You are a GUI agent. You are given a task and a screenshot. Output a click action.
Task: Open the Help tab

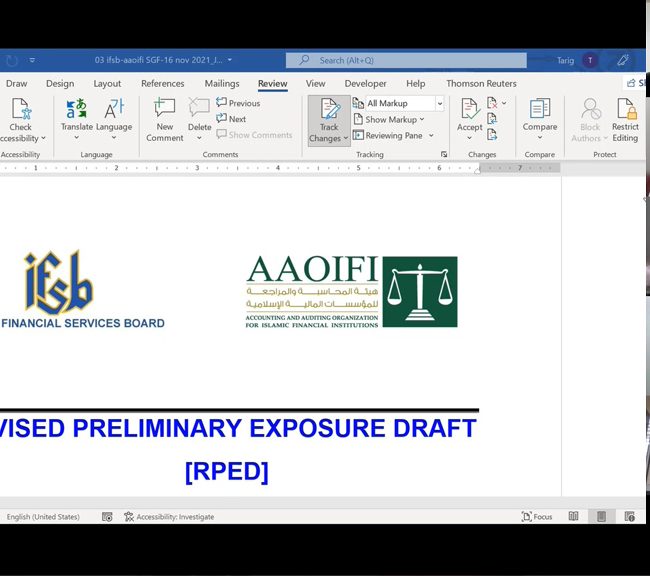tap(416, 83)
